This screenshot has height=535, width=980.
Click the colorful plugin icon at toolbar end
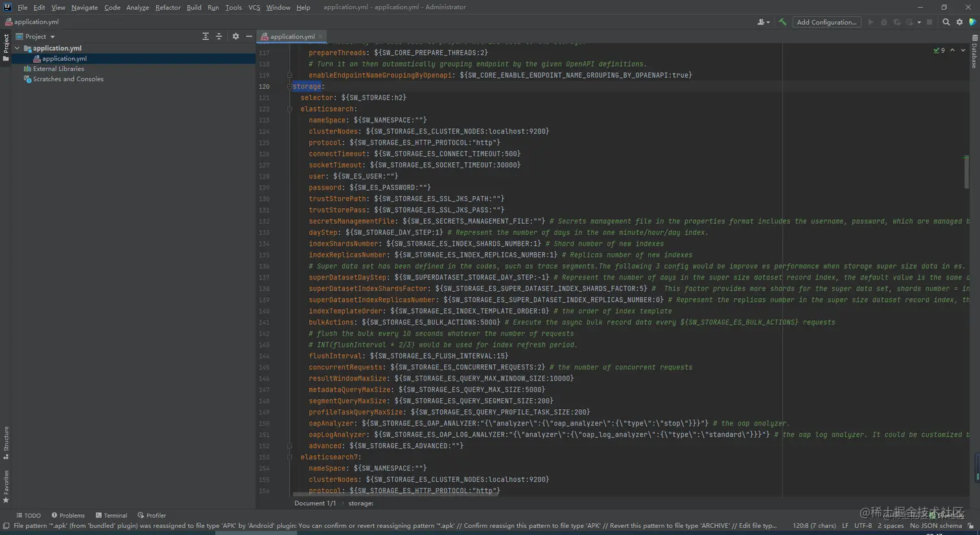pos(972,22)
